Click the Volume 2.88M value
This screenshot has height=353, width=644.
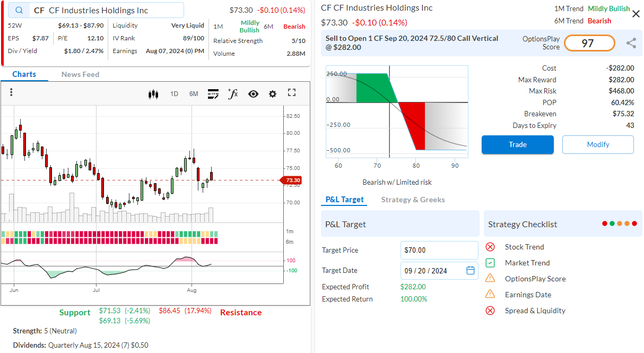pyautogui.click(x=296, y=54)
